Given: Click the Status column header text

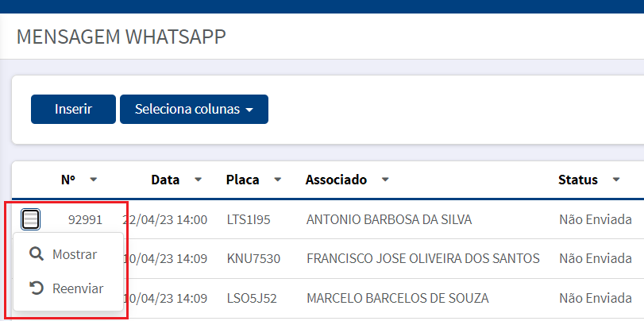Looking at the screenshot, I should click(578, 180).
